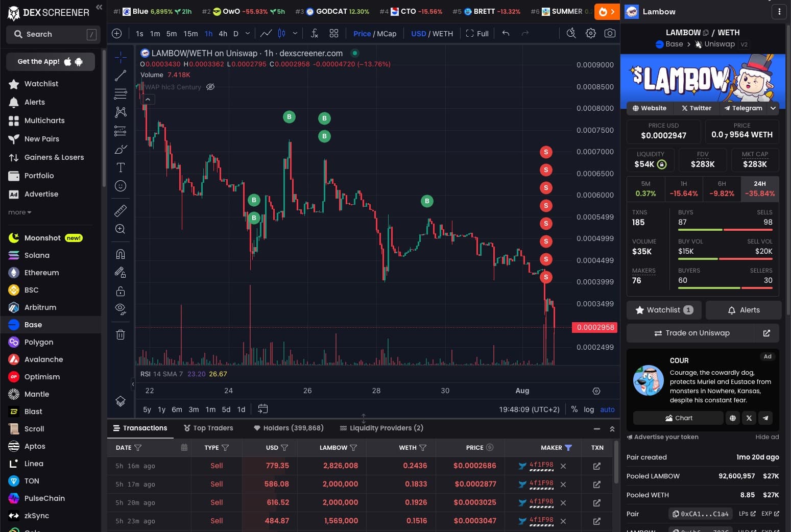The width and height of the screenshot is (791, 532).
Task: Undo the last chart action
Action: (x=506, y=34)
